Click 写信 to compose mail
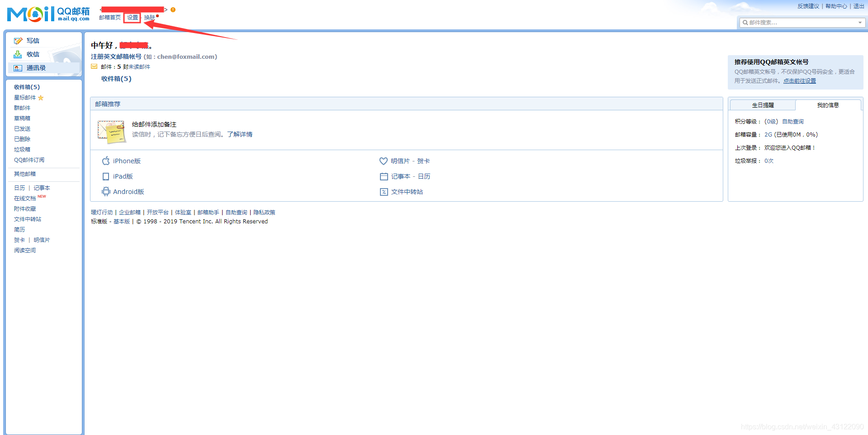The image size is (868, 435). coord(33,41)
